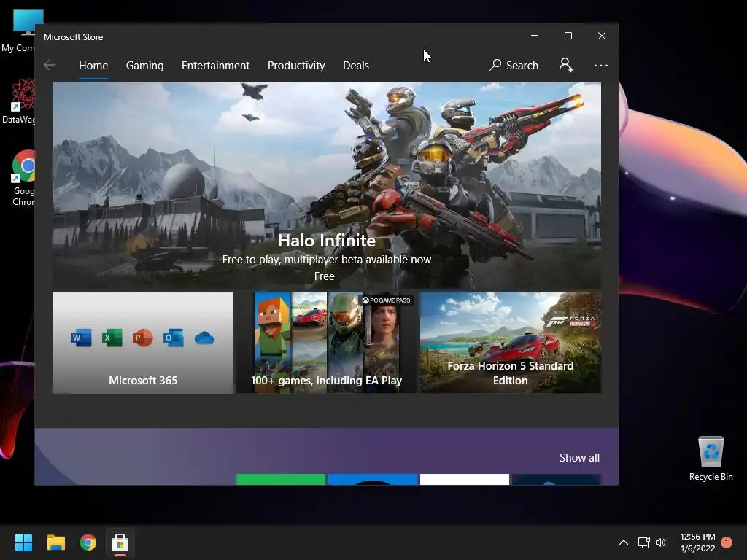Screen dimensions: 747x560
Task: Open the Deals tab
Action: (x=356, y=65)
